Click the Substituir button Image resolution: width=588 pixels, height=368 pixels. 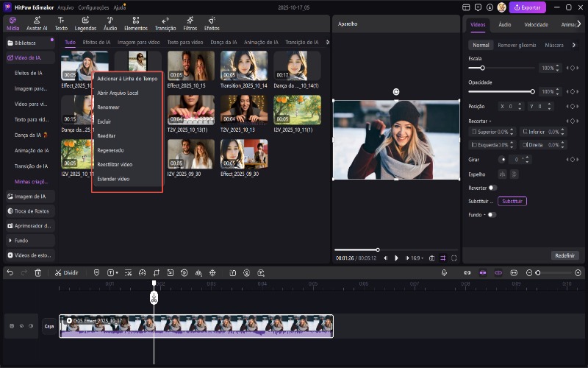512,201
